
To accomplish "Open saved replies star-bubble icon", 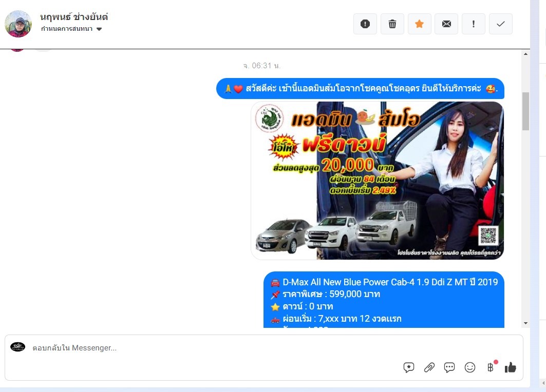I will (409, 367).
